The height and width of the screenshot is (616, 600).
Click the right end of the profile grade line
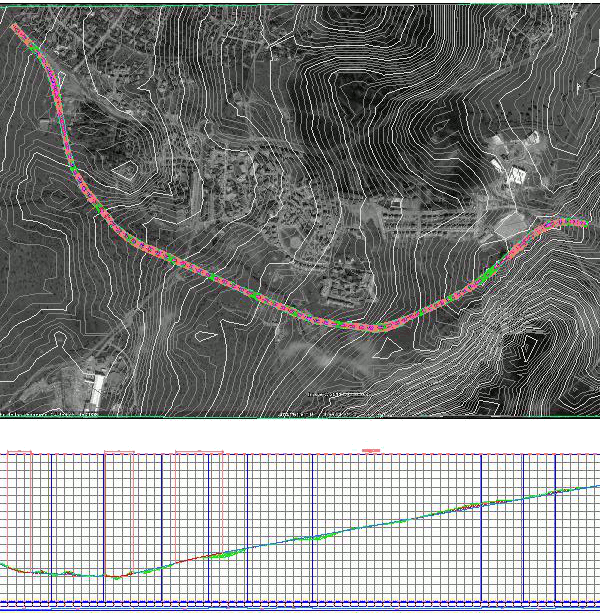click(x=596, y=486)
